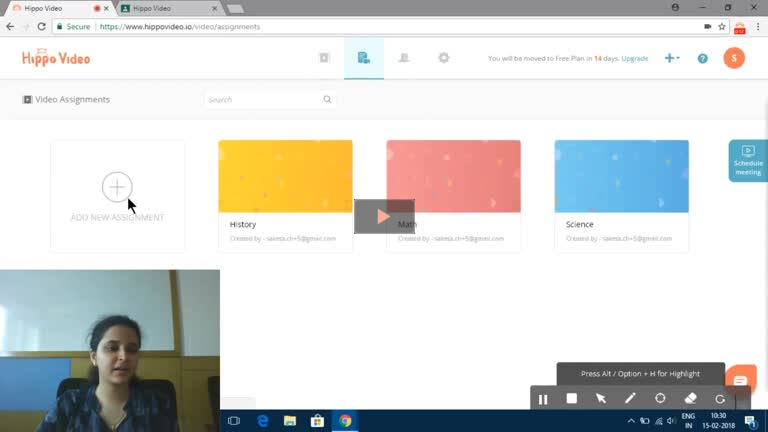
Task: Open the settings gear in top navigation
Action: (x=444, y=58)
